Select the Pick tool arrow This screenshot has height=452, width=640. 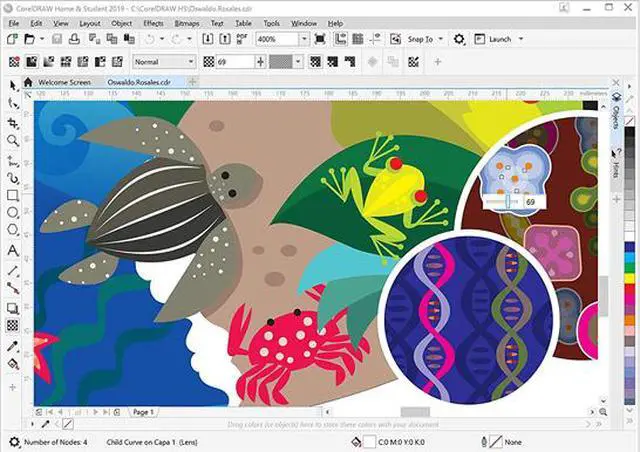click(13, 86)
